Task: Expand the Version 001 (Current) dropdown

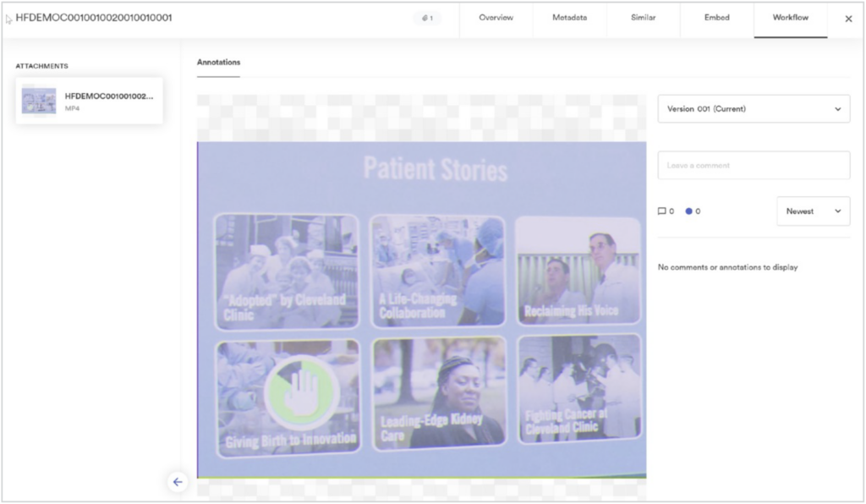Action: tap(754, 109)
